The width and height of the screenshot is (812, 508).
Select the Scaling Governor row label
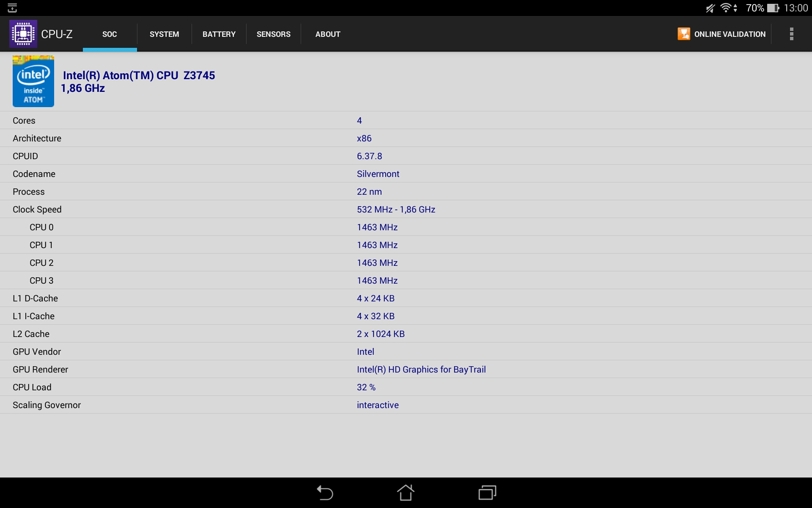click(47, 405)
